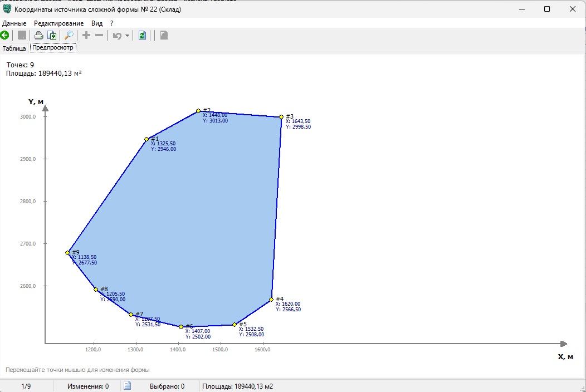Image resolution: width=586 pixels, height=392 pixels.
Task: Click the magnifying glass search icon
Action: click(69, 36)
